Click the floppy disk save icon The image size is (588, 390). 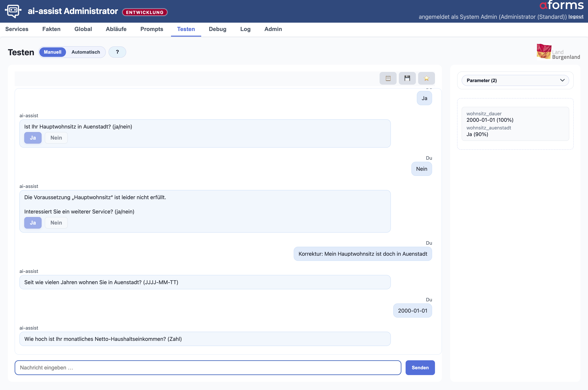coord(407,78)
